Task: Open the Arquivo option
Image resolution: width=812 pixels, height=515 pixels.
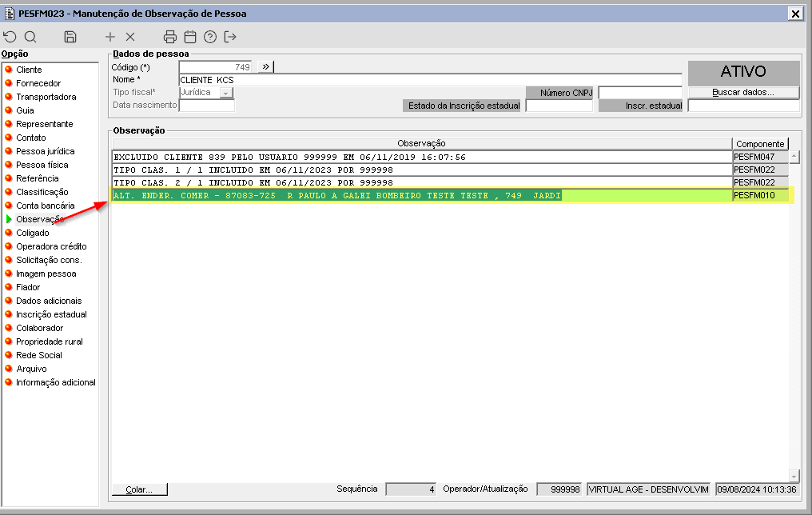Action: tap(31, 369)
